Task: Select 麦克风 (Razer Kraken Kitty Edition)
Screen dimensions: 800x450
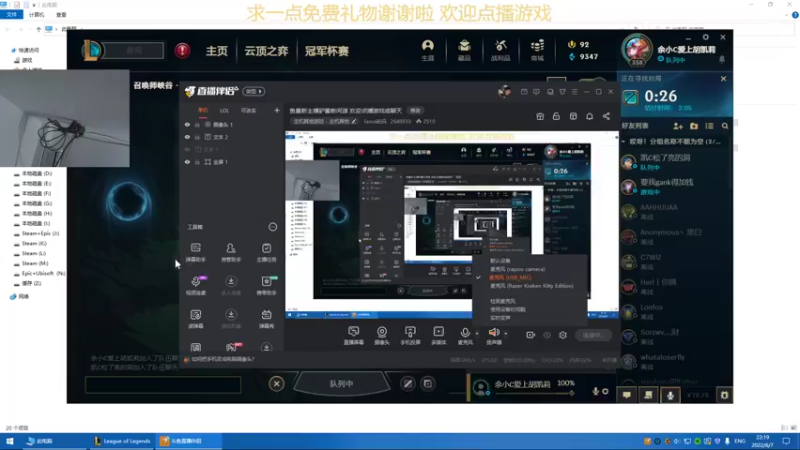Action: pyautogui.click(x=531, y=286)
